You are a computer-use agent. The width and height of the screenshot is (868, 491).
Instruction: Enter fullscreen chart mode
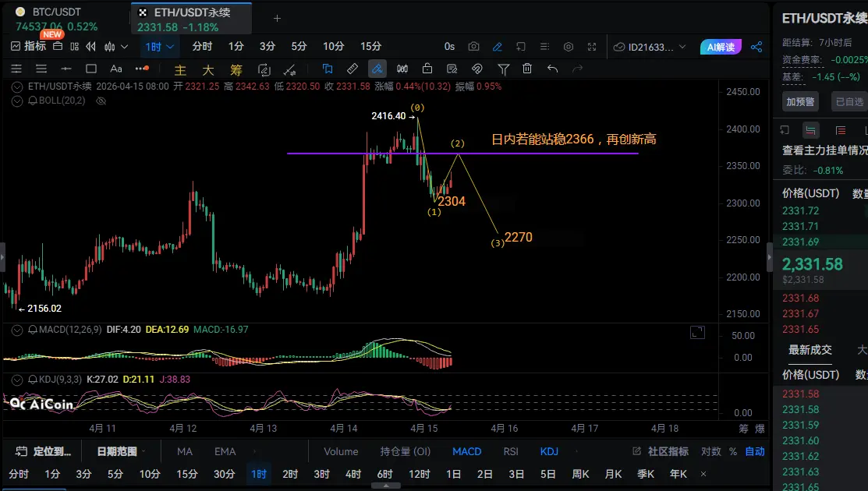592,47
